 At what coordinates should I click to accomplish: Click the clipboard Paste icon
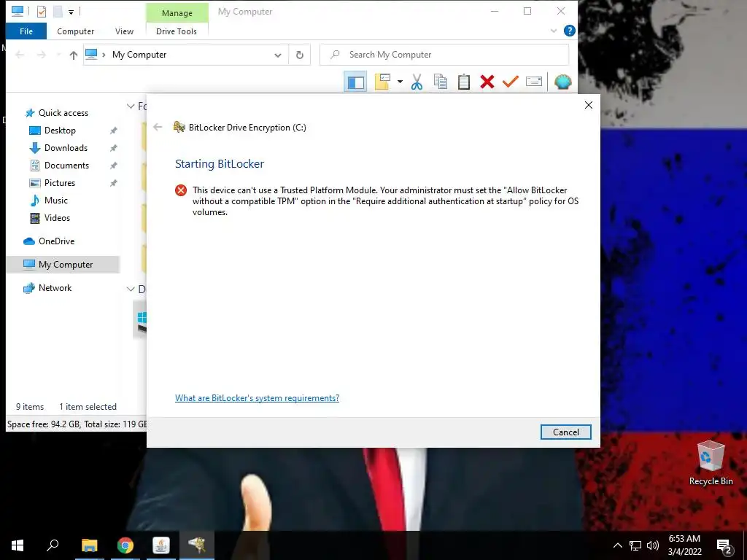coord(463,82)
